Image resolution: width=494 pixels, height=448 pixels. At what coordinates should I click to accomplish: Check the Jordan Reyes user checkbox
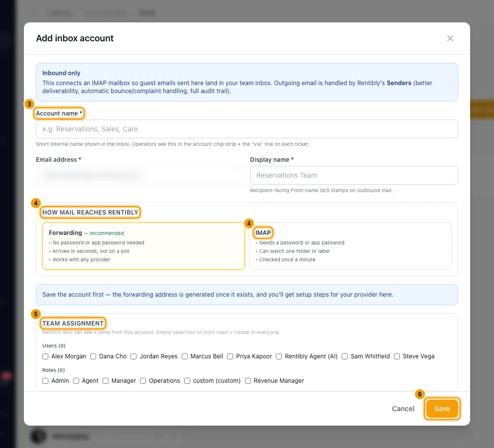coord(133,356)
